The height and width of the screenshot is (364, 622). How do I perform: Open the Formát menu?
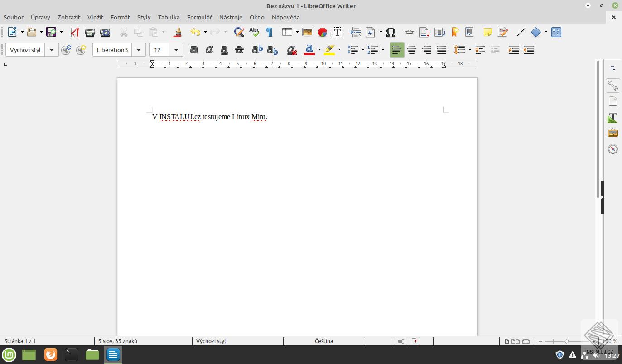coord(120,17)
